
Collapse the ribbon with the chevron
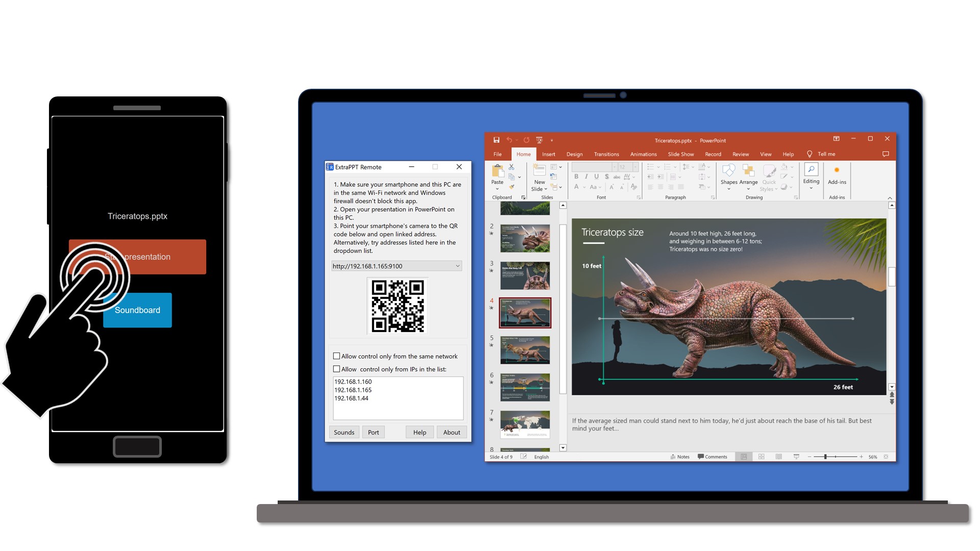pyautogui.click(x=890, y=197)
